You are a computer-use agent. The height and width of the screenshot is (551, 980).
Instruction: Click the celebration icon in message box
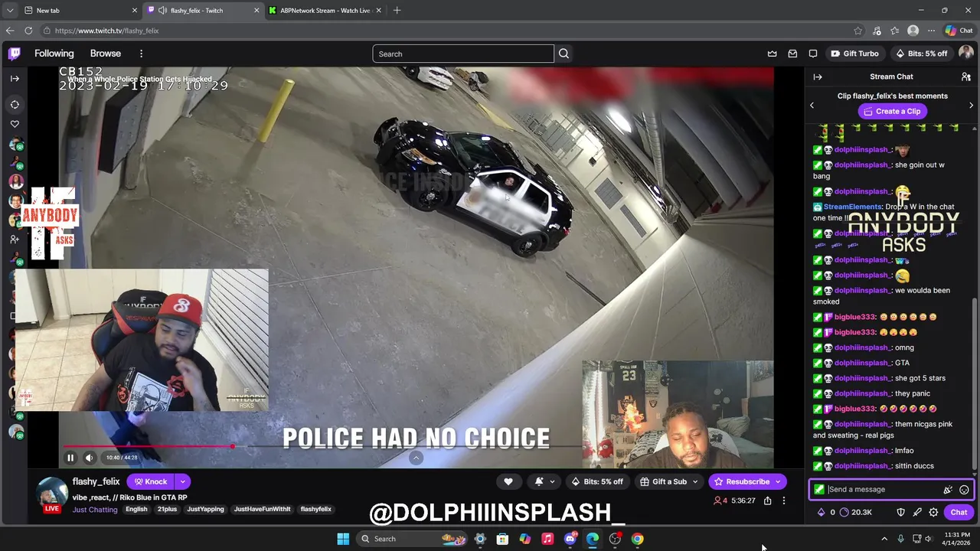click(948, 490)
